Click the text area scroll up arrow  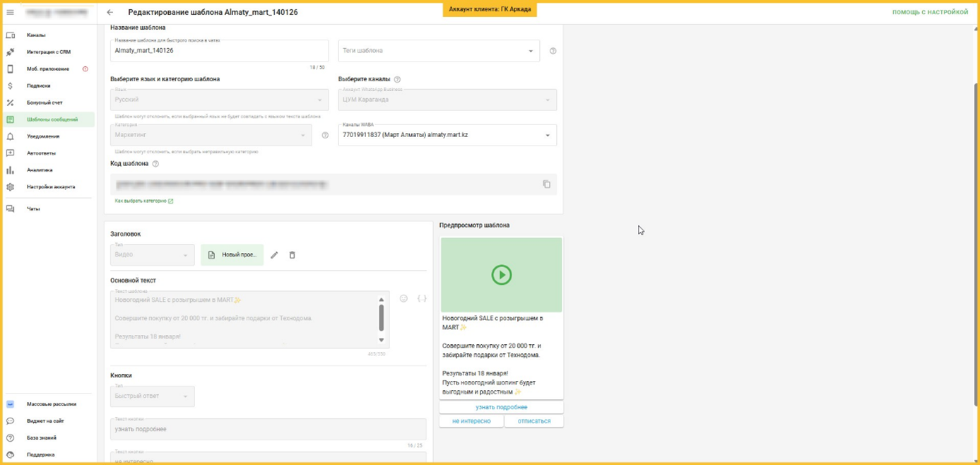pyautogui.click(x=382, y=300)
